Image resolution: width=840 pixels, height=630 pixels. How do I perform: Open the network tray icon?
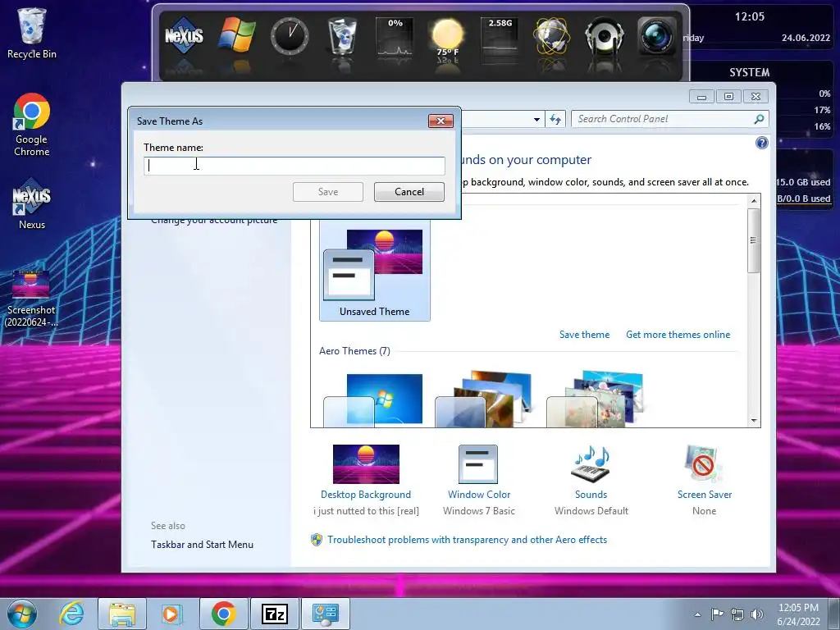pyautogui.click(x=737, y=614)
